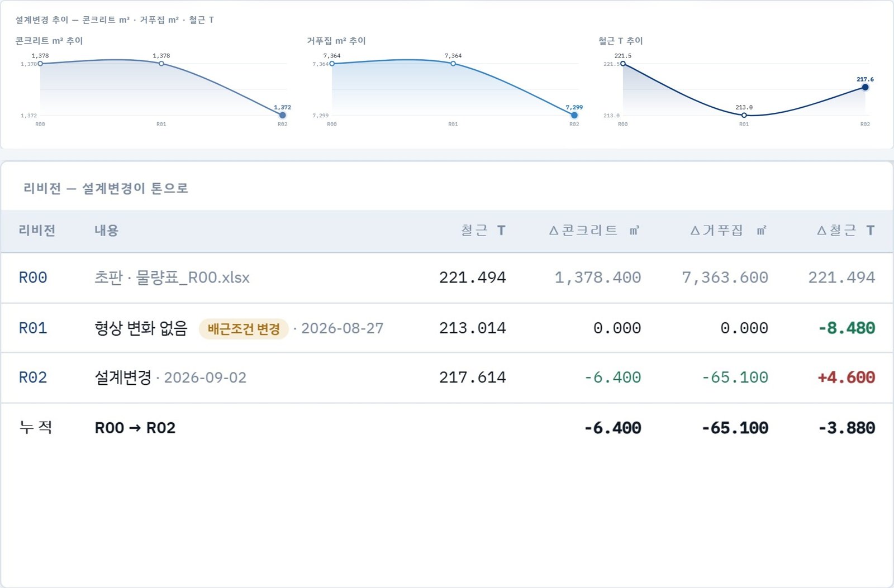The height and width of the screenshot is (588, 894).
Task: Click the 217.614 rebar tonnage cell
Action: click(473, 377)
